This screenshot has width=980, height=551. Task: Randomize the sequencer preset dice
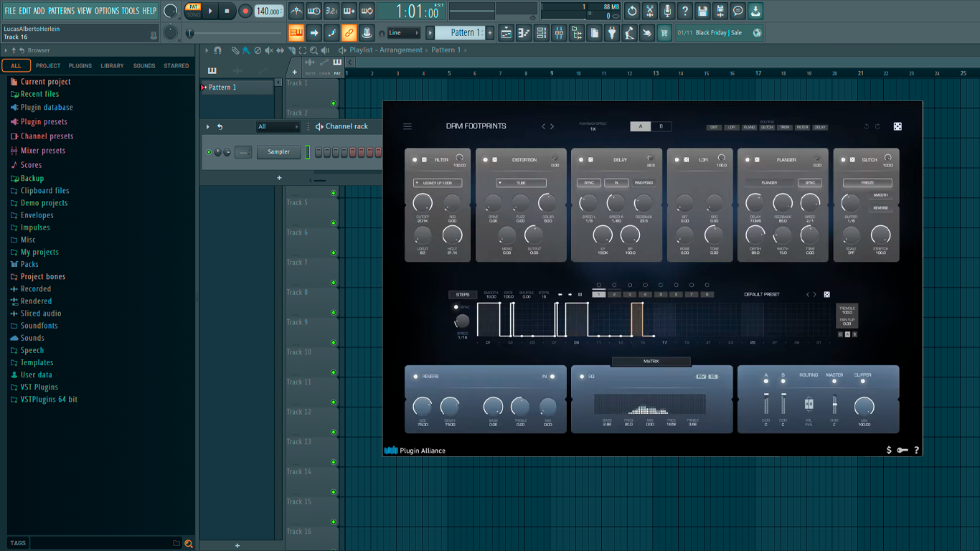[826, 294]
